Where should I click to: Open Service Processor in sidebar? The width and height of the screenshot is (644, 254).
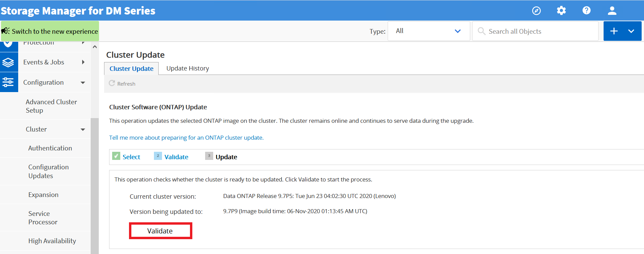[43, 218]
